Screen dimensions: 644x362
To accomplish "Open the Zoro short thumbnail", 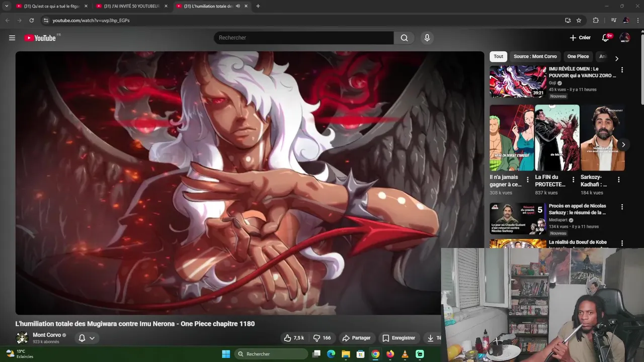I will pyautogui.click(x=512, y=138).
